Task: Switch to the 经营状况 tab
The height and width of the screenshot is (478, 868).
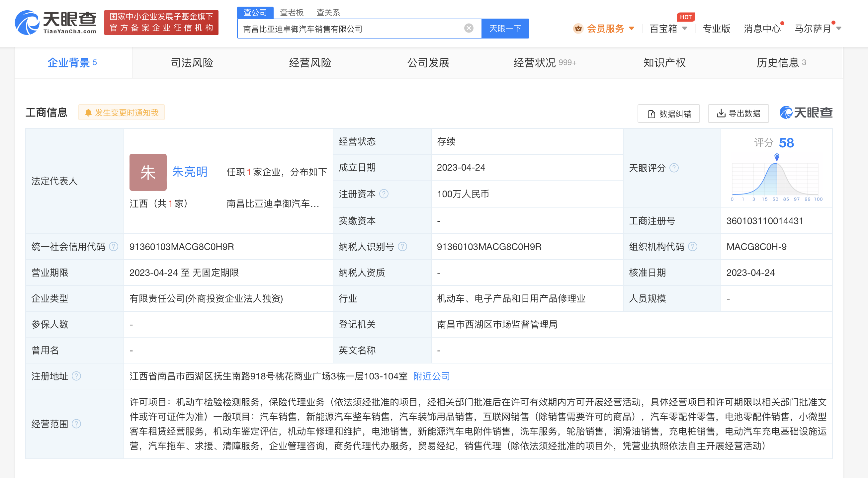Action: 545,63
